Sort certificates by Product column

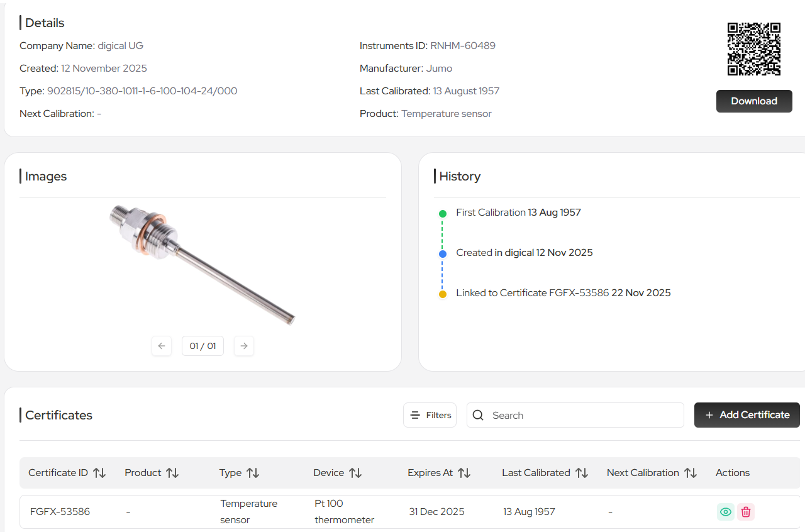click(172, 473)
